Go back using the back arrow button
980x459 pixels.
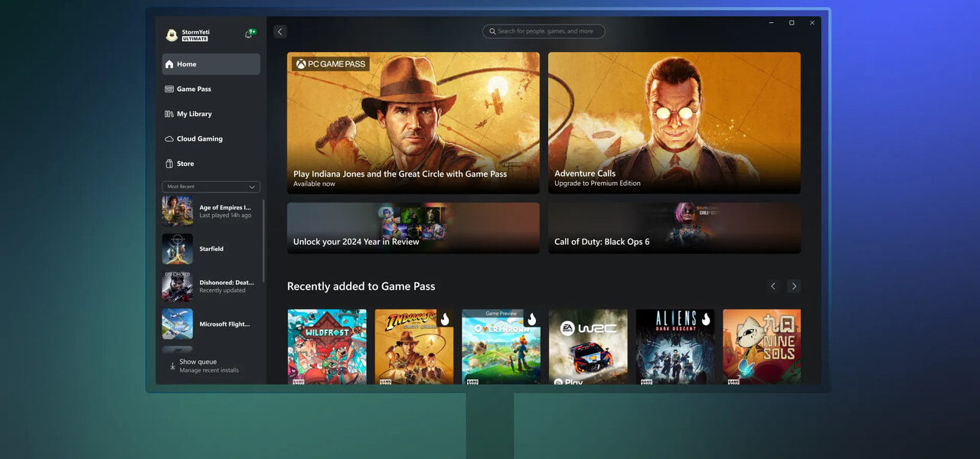(279, 31)
